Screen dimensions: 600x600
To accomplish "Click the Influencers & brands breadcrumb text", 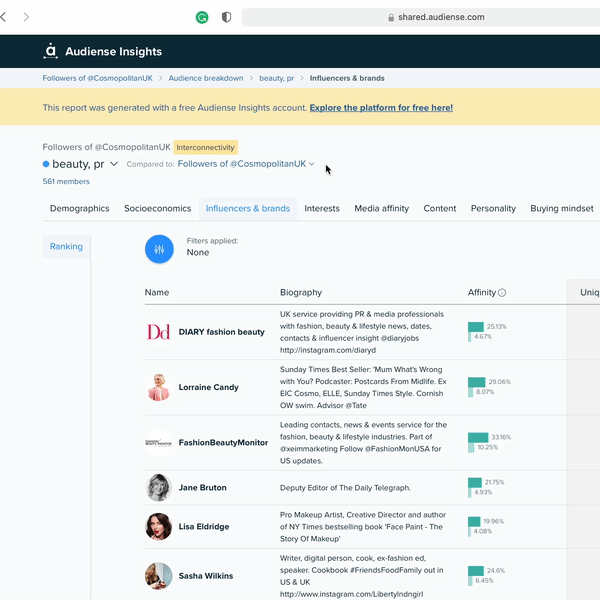I will [x=347, y=78].
